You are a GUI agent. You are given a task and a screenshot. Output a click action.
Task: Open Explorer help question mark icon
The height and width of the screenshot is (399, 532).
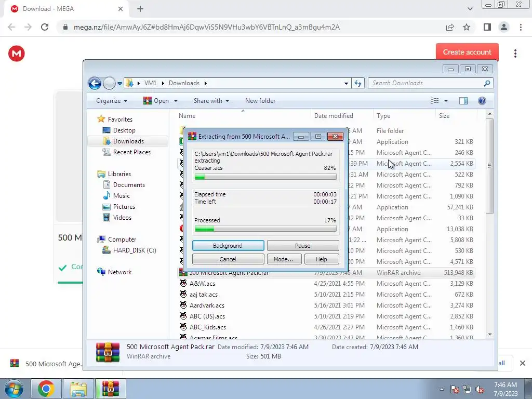[482, 101]
